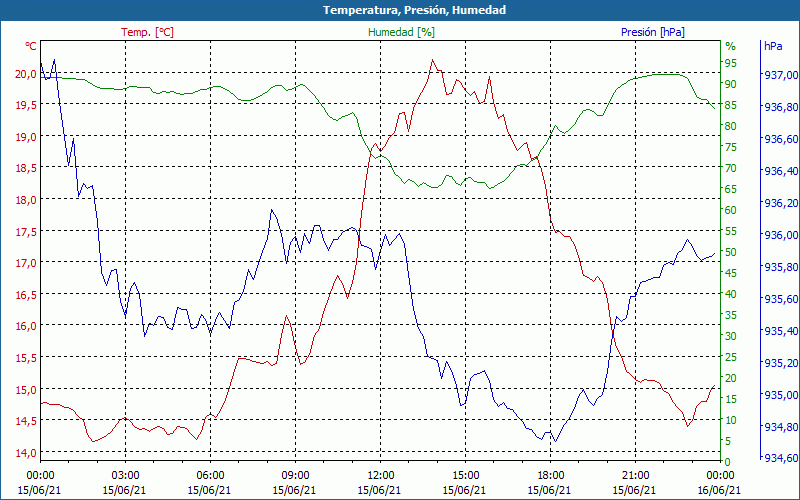Click the 65 humidity axis value

tap(731, 189)
